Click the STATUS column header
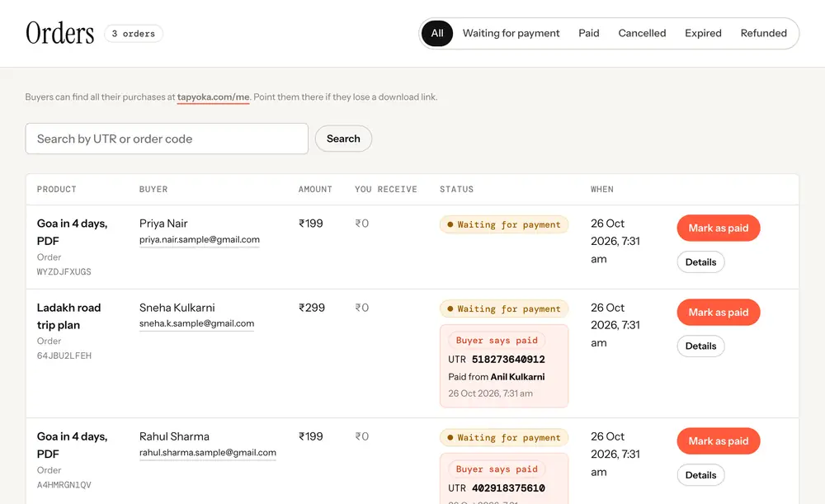Screen dimensions: 825x504 point(456,190)
